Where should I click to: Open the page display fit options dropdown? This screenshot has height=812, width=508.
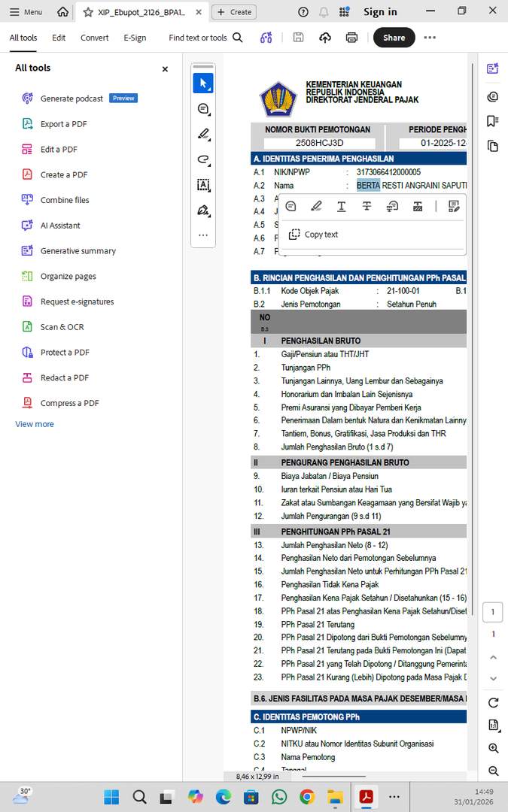493,726
